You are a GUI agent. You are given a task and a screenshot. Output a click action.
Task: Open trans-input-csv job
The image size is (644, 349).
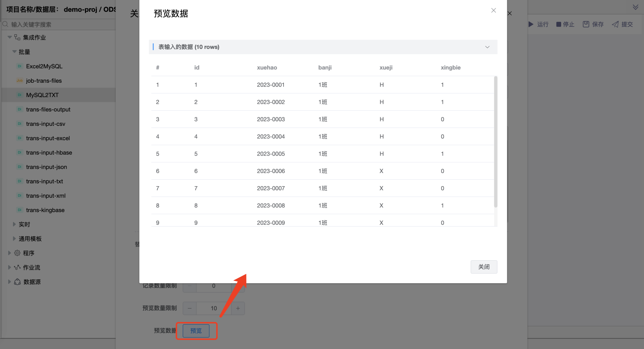[x=45, y=124]
